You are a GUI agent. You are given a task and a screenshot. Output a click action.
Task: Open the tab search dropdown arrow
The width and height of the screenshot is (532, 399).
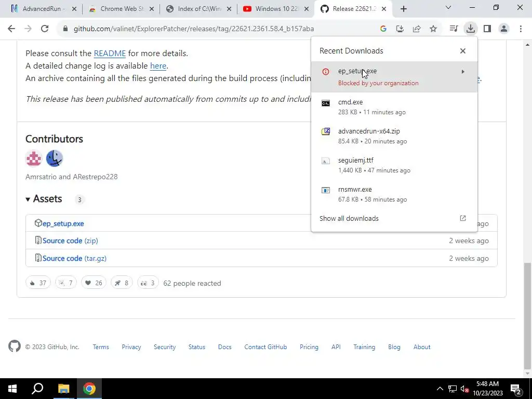(448, 7)
